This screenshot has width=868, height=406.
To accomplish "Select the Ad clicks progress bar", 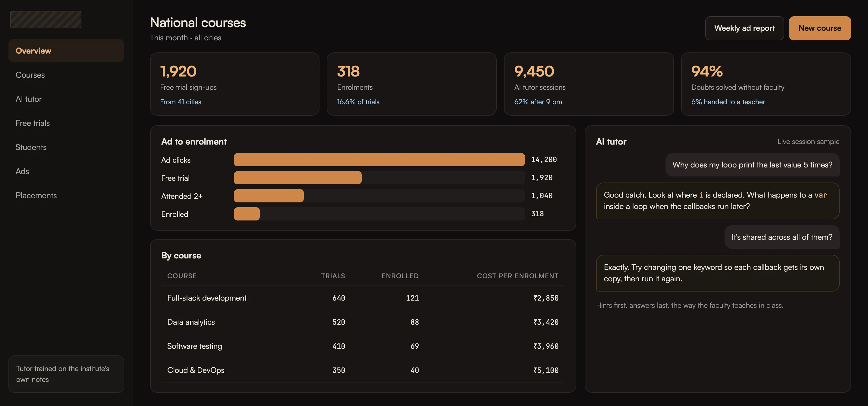I will coord(379,160).
